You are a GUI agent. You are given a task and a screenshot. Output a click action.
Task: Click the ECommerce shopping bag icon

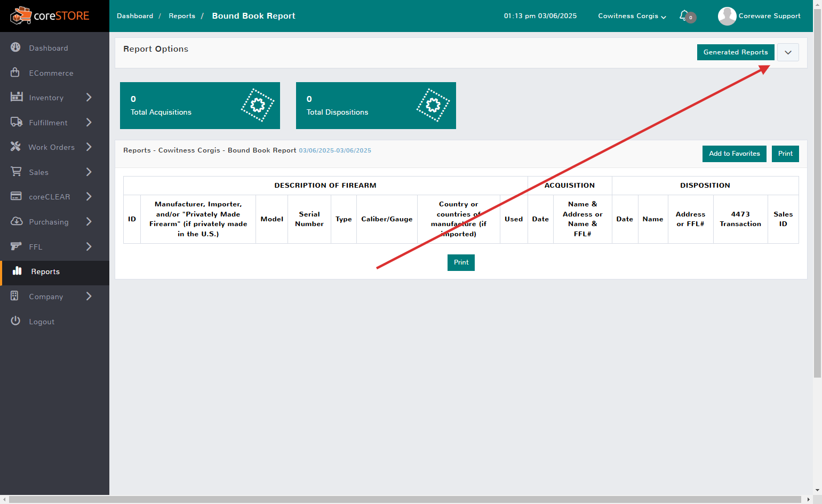[x=15, y=72]
